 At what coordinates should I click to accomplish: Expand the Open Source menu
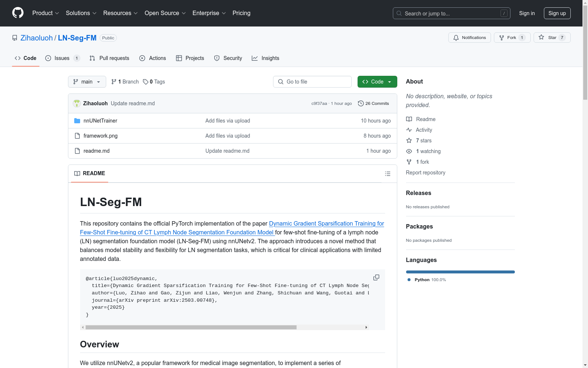[x=165, y=13]
